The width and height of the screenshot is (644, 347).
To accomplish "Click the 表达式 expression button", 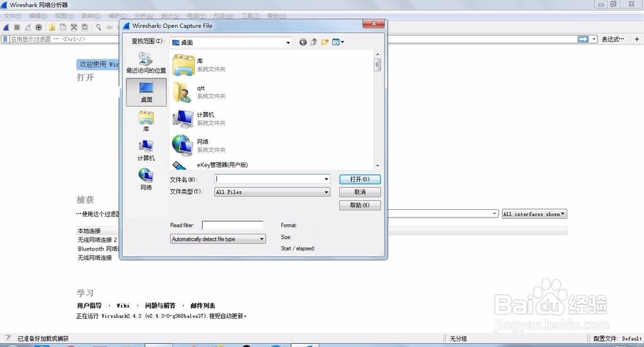I will coord(613,39).
